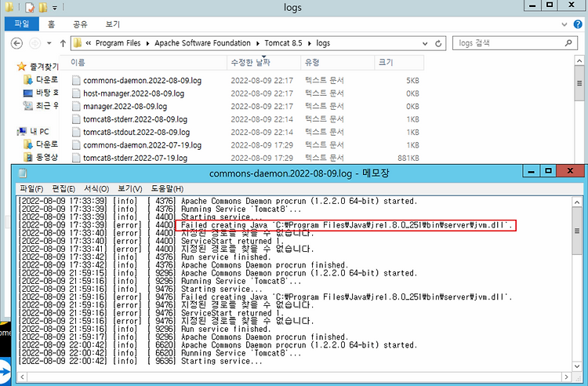
Task: Click Apache Software Foundation in address path
Action: (x=202, y=43)
